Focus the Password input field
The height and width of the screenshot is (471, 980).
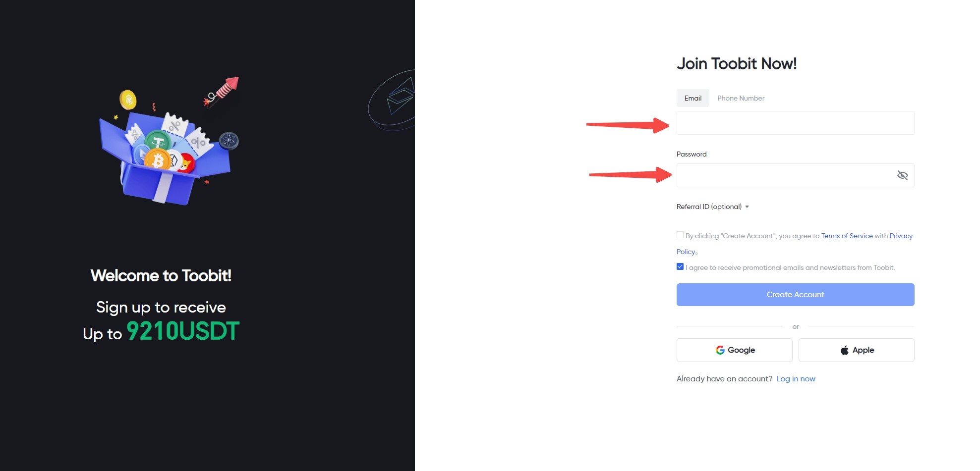(x=783, y=175)
